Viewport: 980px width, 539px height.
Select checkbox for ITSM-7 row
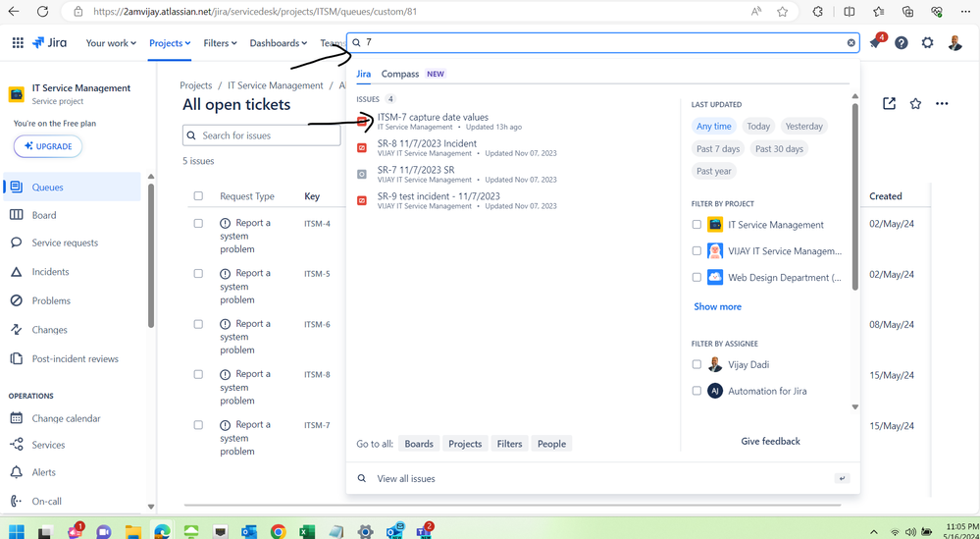coord(198,424)
